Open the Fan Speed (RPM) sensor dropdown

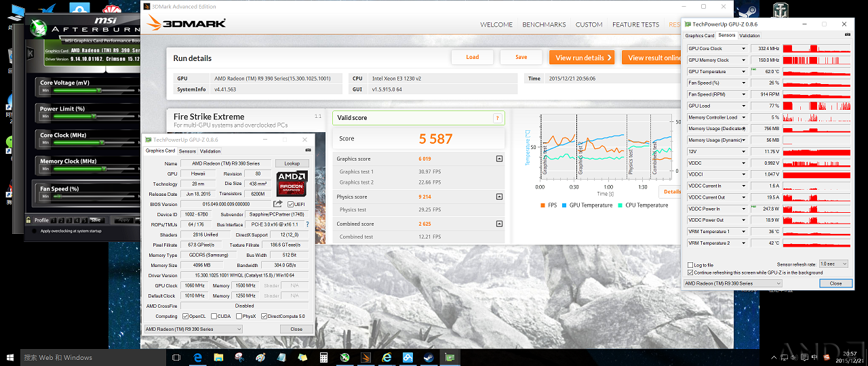744,94
